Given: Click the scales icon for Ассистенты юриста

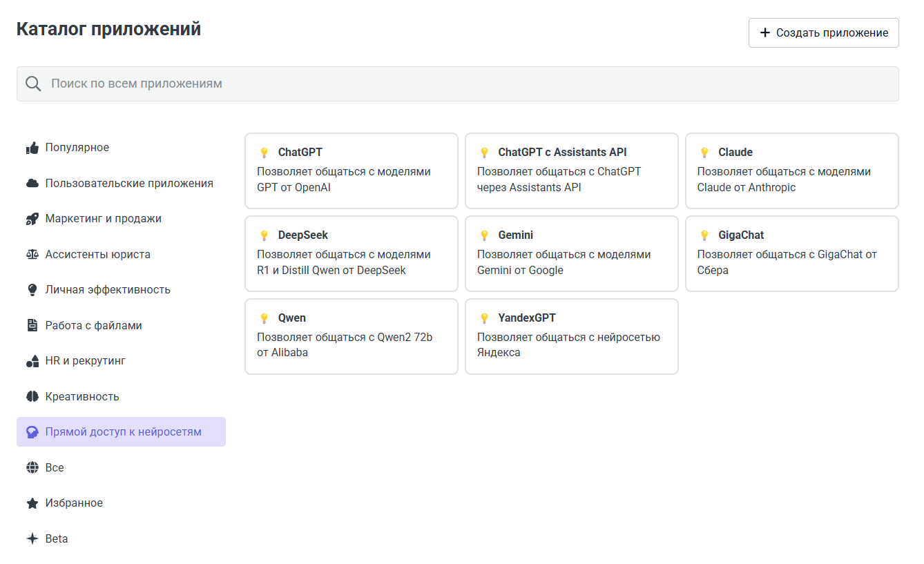Looking at the screenshot, I should [x=32, y=255].
